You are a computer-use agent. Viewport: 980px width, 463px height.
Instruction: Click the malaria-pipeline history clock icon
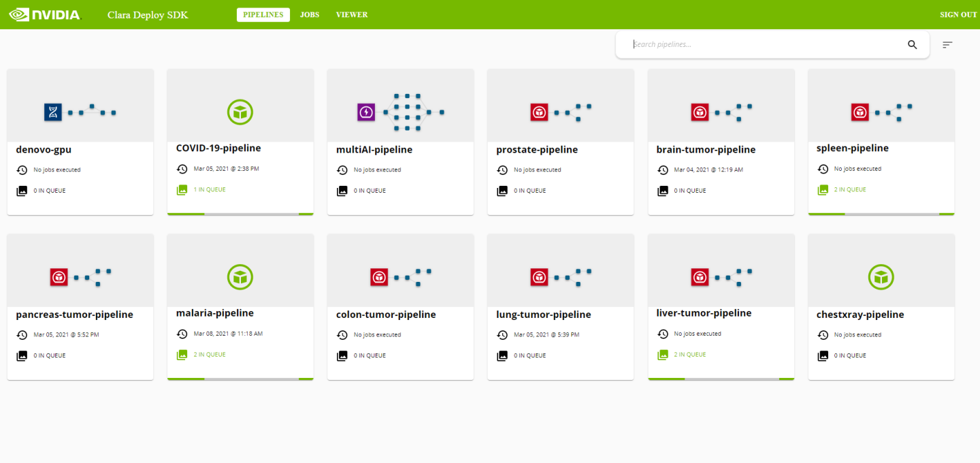(182, 334)
